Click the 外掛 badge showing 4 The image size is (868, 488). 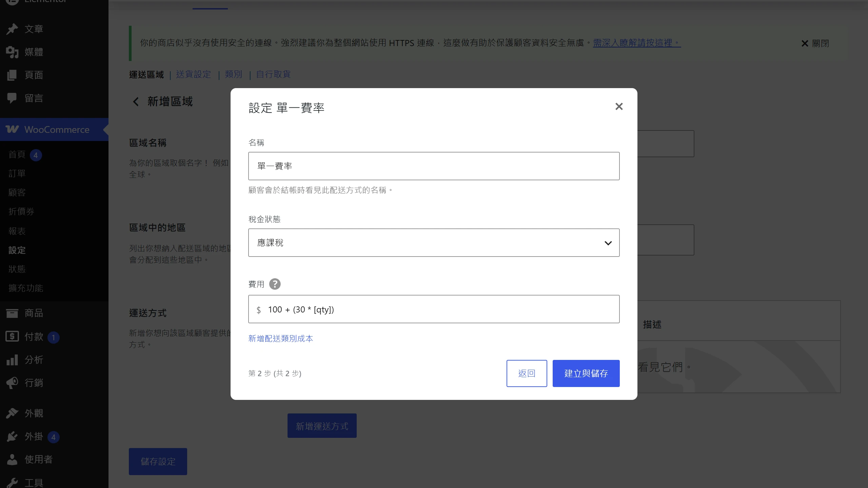(x=53, y=437)
